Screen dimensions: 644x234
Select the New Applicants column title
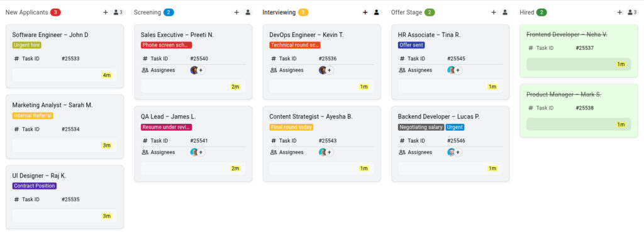point(26,13)
